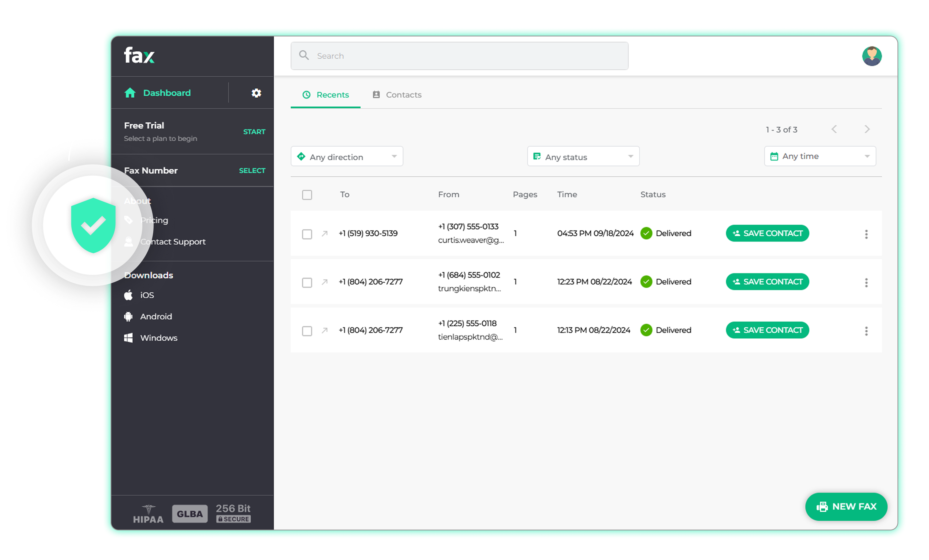The width and height of the screenshot is (929, 560).
Task: Expand the Any time filter dropdown
Action: tap(820, 156)
